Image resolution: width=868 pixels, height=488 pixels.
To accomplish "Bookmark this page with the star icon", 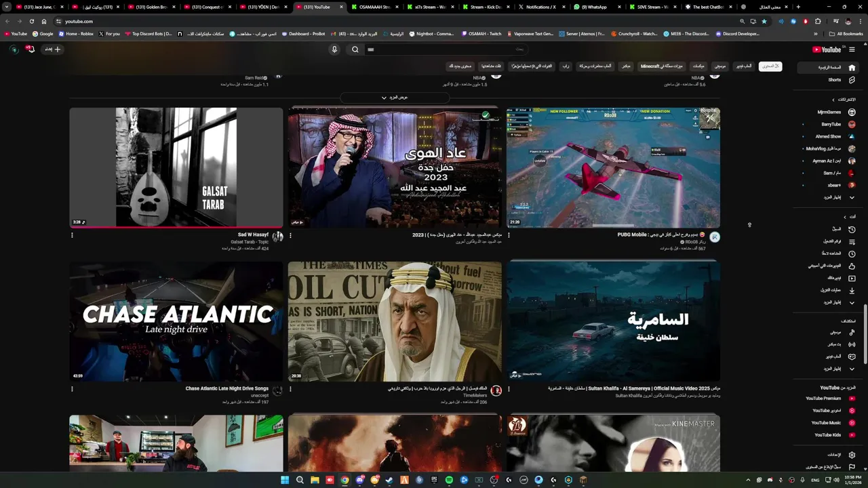I will [764, 21].
